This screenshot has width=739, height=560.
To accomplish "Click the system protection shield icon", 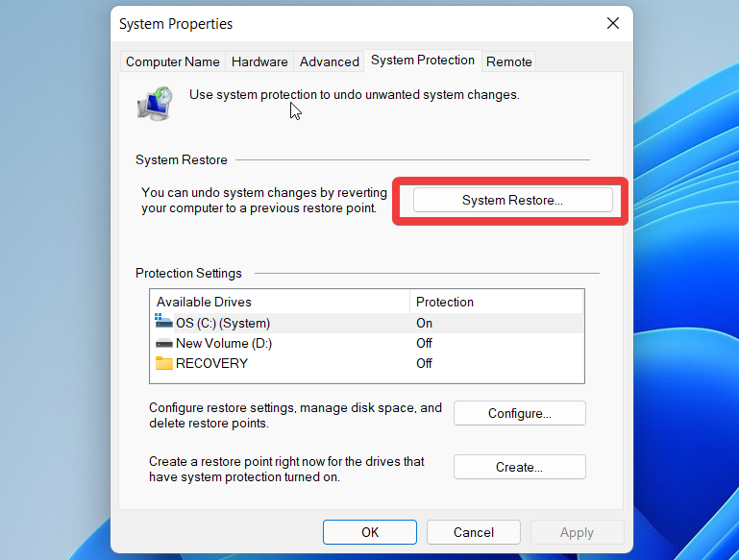I will tap(155, 102).
